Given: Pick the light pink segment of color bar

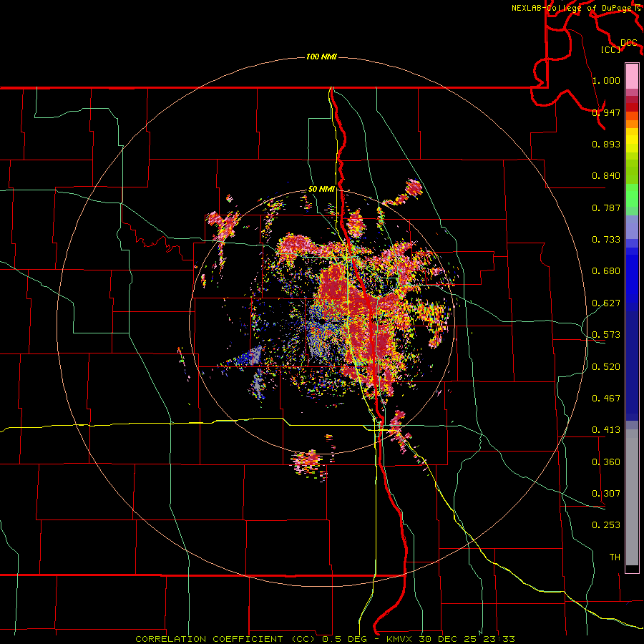Looking at the screenshot, I should [632, 77].
